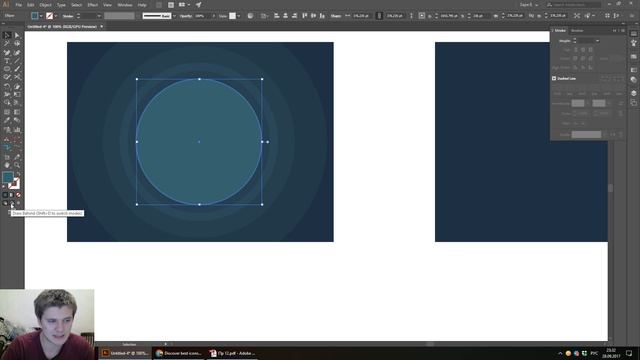Select the Direct Selection tool
The image size is (640, 360).
(17, 36)
